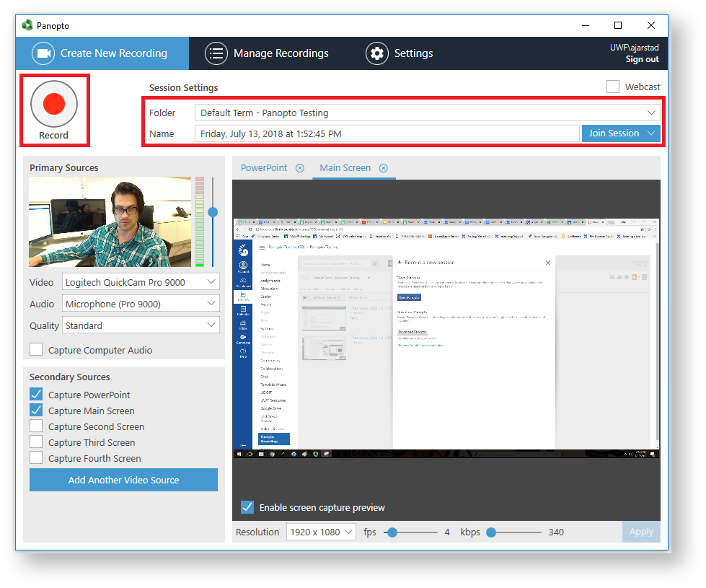Click the fps value 4
Screen dimensions: 706x588
(446, 532)
